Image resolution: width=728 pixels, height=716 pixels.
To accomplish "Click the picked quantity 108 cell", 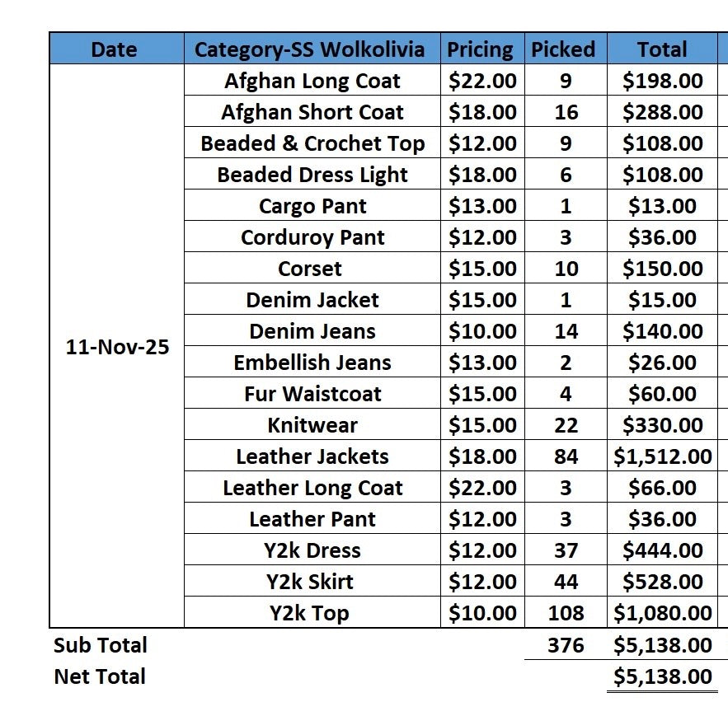I will (566, 613).
